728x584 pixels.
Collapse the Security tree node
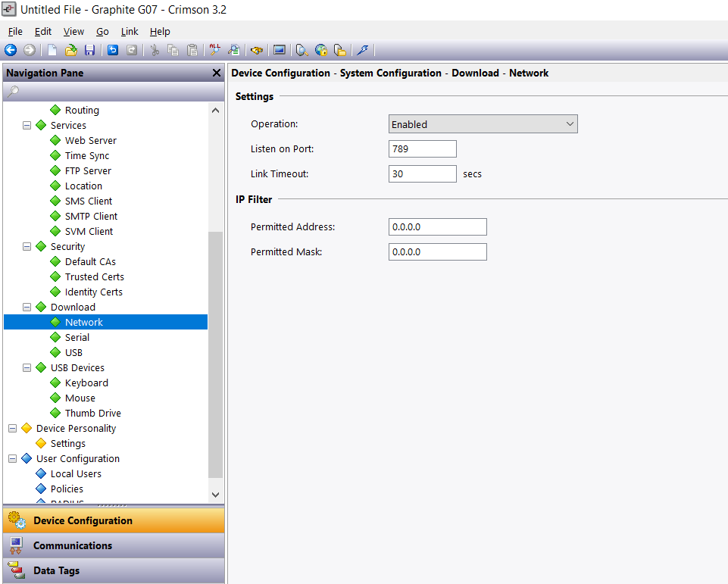[27, 246]
